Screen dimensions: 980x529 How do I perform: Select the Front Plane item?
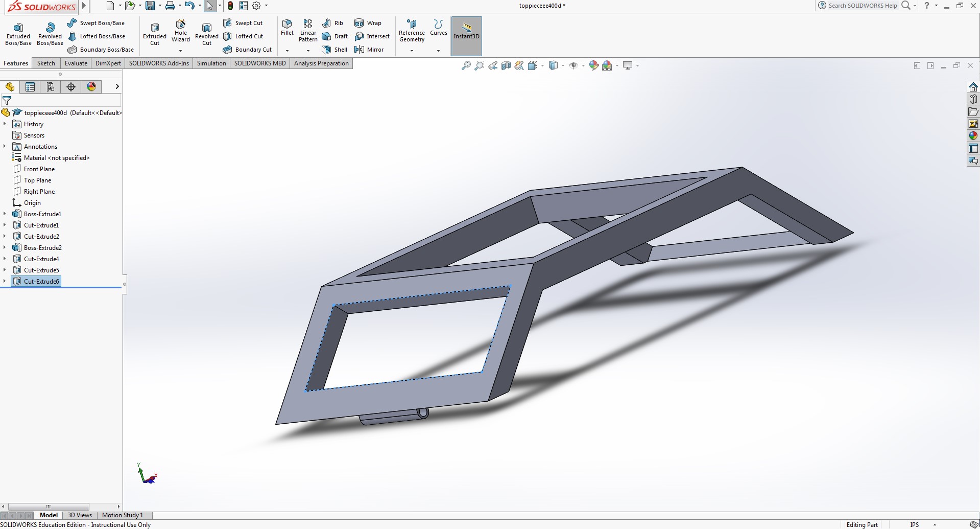39,169
